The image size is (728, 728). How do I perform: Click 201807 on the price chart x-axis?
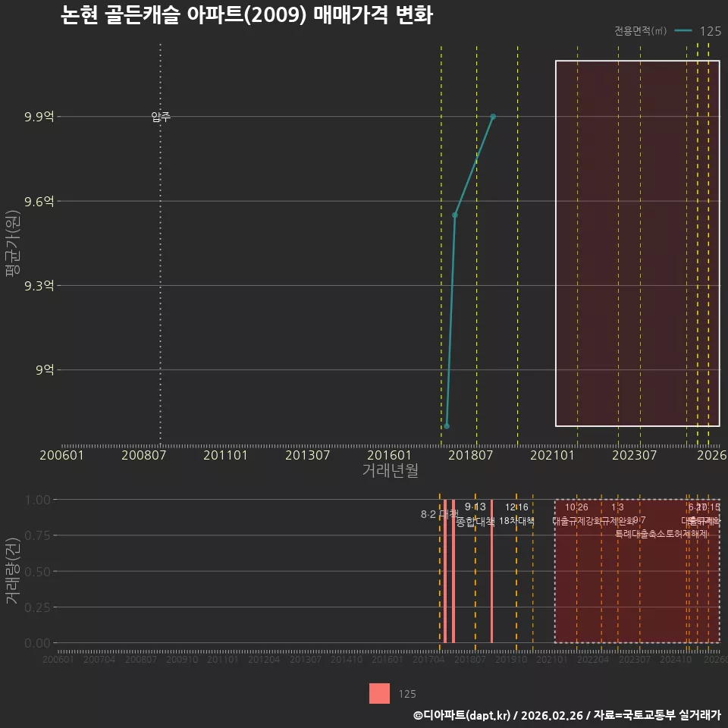(470, 455)
